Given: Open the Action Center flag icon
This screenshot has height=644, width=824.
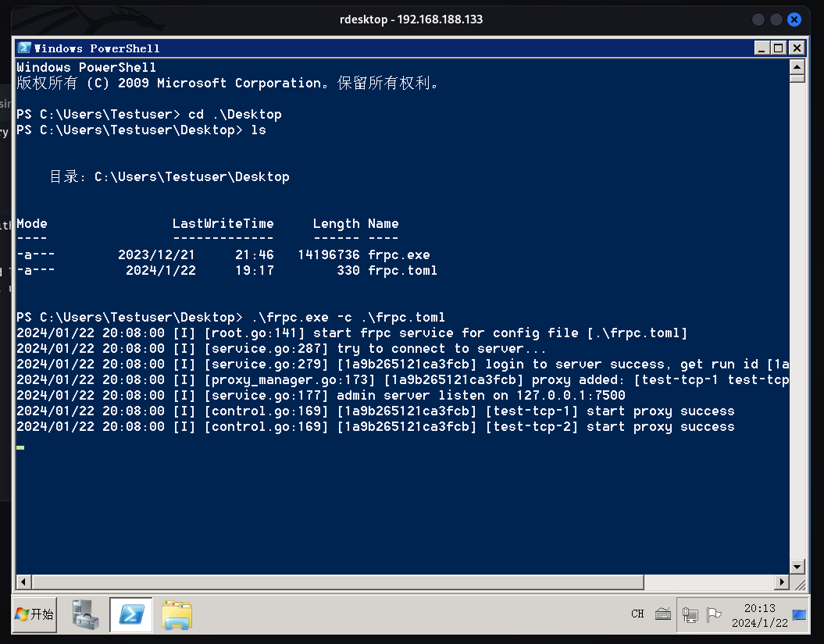Looking at the screenshot, I should [713, 614].
